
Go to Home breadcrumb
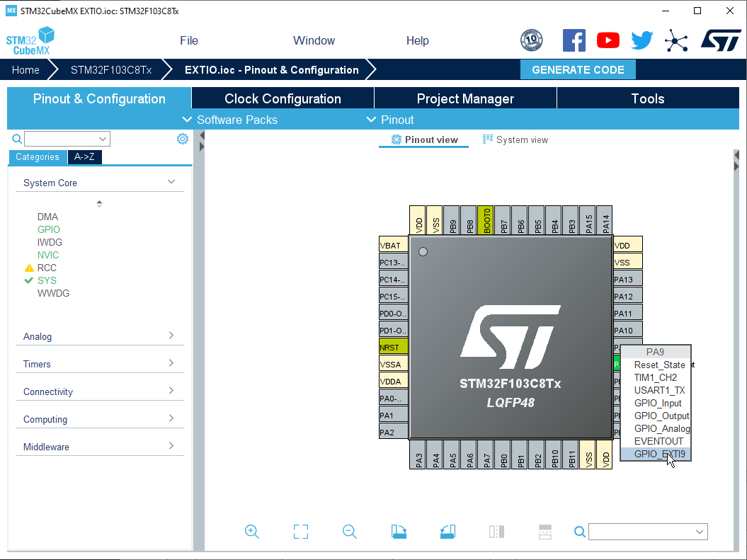coord(25,70)
